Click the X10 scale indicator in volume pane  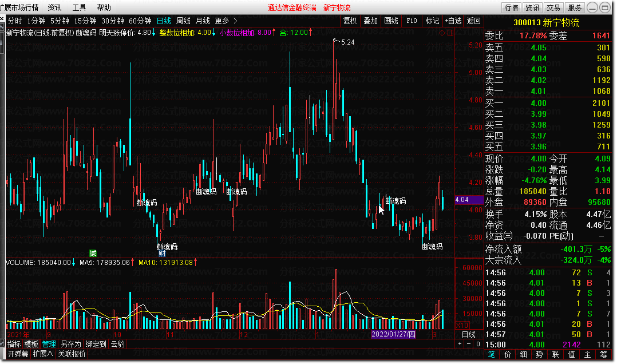(462, 326)
